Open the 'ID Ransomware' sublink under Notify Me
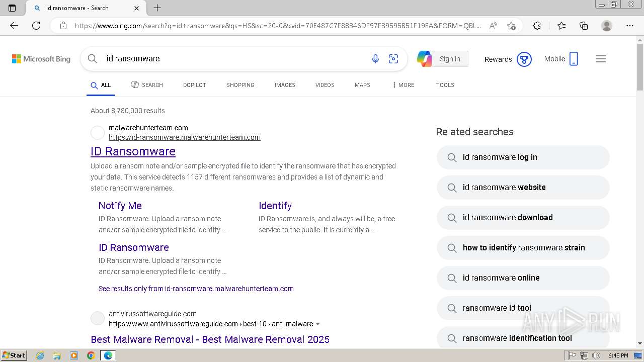 tap(134, 247)
